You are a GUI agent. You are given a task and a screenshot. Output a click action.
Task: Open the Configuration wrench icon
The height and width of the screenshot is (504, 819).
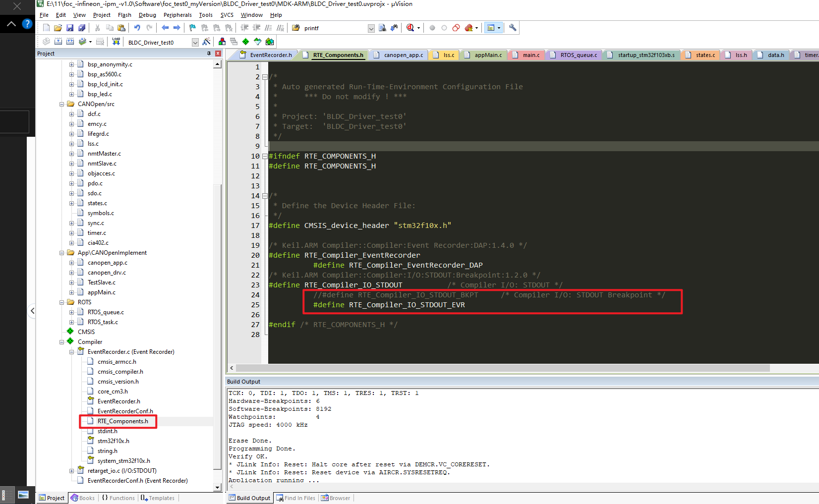coord(512,28)
